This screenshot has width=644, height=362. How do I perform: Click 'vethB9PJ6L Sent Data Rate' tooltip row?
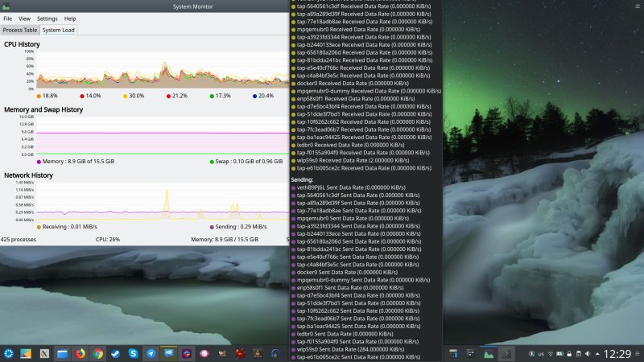348,187
